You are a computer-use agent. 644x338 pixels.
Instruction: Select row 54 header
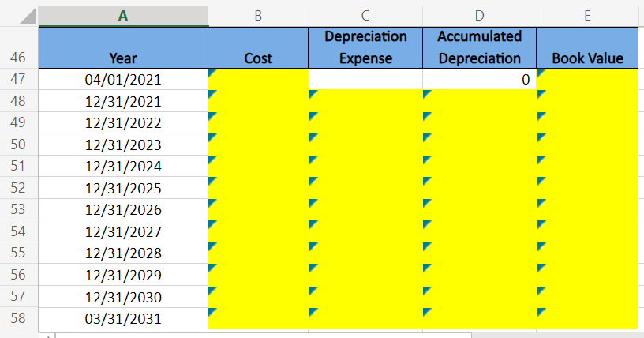tap(18, 231)
